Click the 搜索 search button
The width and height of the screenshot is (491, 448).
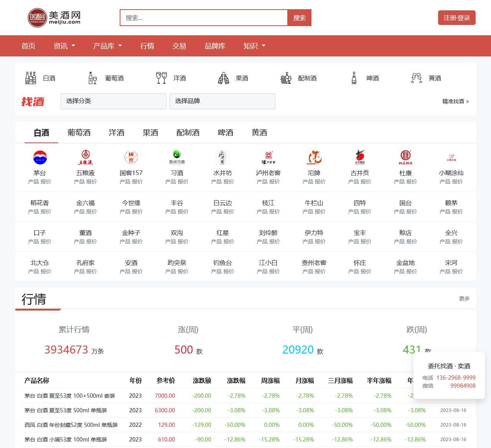click(299, 17)
